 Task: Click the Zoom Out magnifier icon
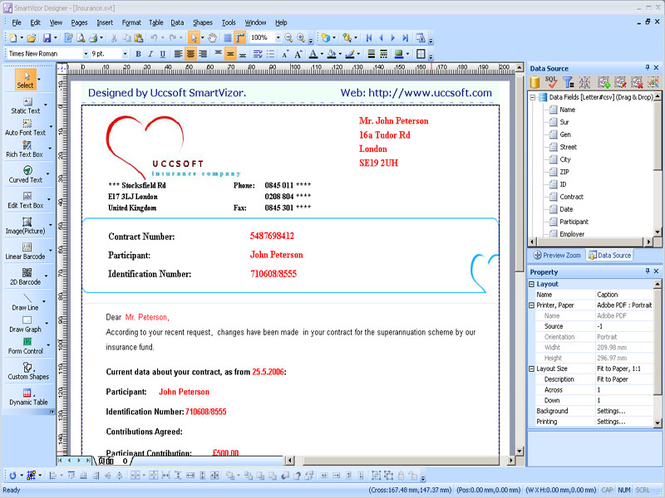[x=288, y=38]
